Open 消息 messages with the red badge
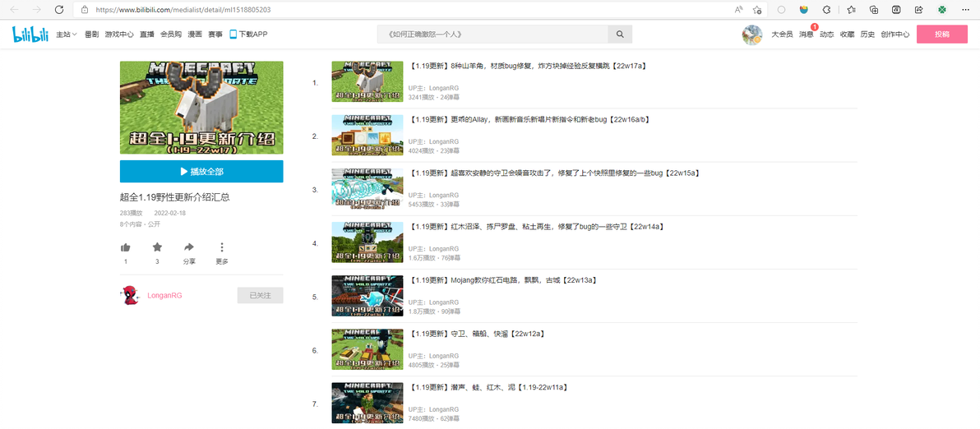This screenshot has width=980, height=429. (807, 35)
